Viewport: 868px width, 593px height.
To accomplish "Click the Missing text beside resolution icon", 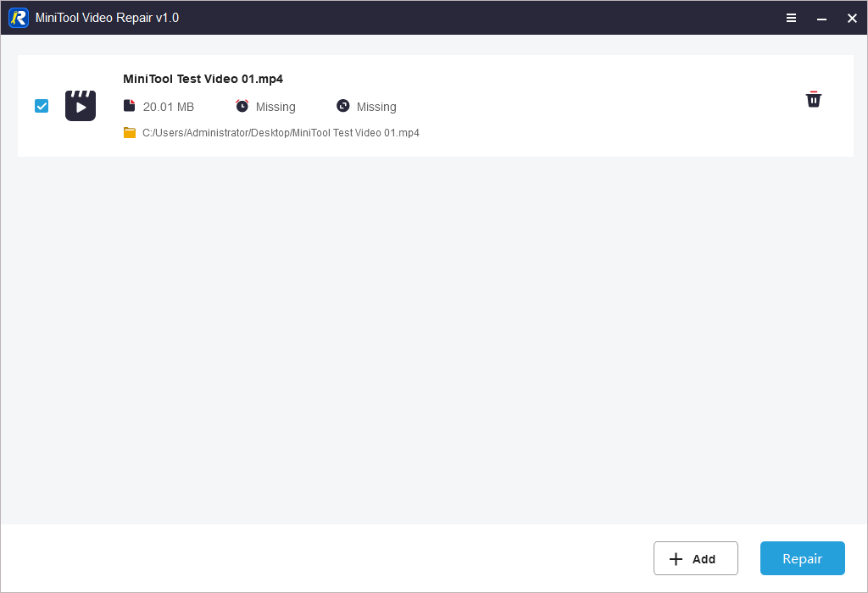I will pos(376,107).
